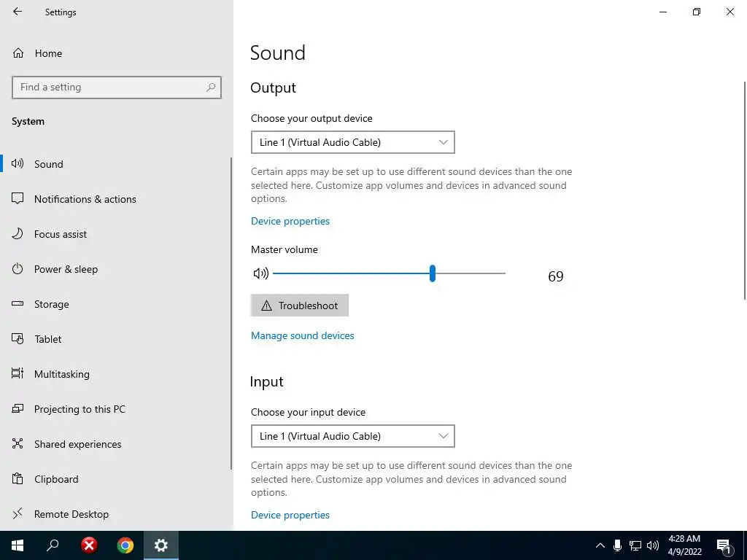The image size is (747, 560).
Task: Open the Windows Start menu
Action: (18, 545)
